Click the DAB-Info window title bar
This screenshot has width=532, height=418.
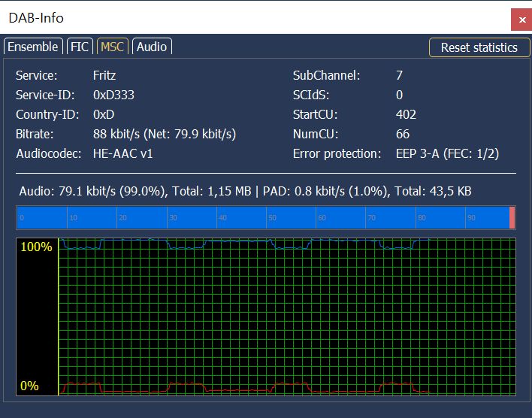coord(225,17)
